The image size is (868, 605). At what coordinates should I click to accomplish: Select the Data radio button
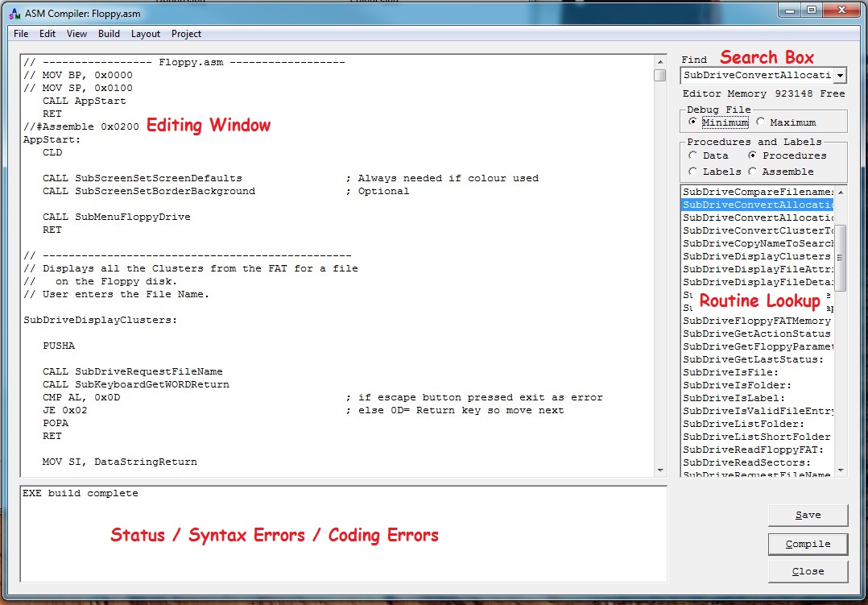[693, 155]
